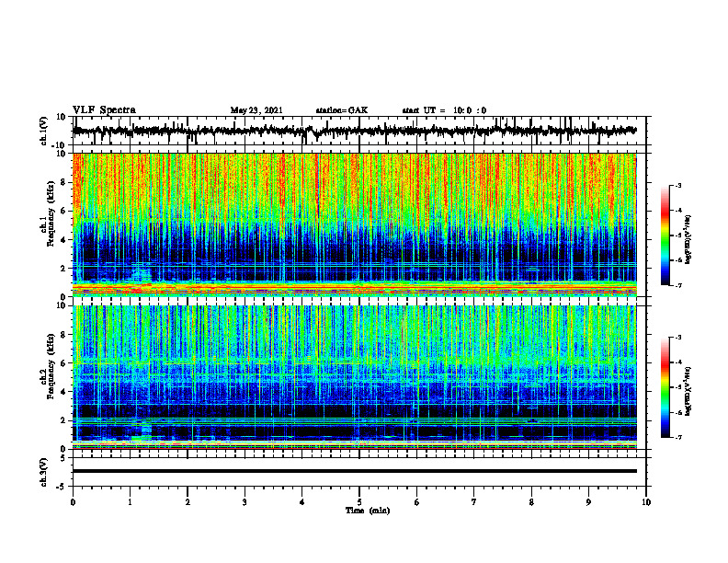
Task: Click the ch.2 spectrogram "8" kHz tick label
Action: point(63,335)
